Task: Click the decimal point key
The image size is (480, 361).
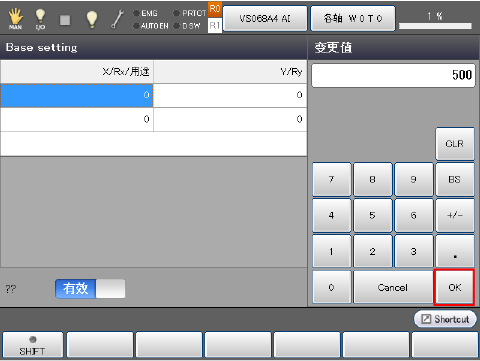Action: click(x=455, y=251)
